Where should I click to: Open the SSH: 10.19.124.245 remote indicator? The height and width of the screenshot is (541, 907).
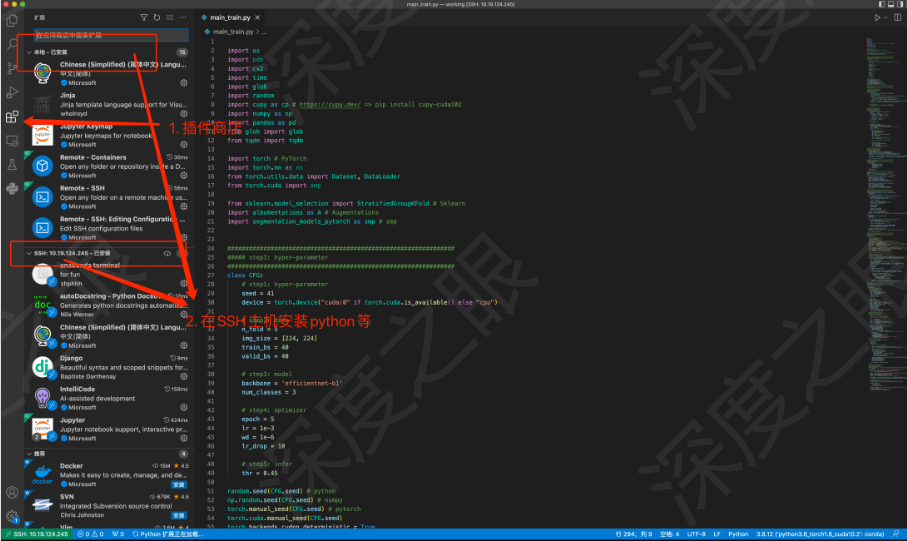click(37, 534)
